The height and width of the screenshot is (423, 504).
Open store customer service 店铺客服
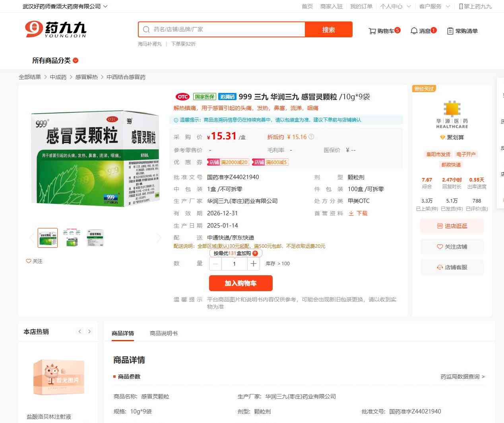pyautogui.click(x=452, y=267)
